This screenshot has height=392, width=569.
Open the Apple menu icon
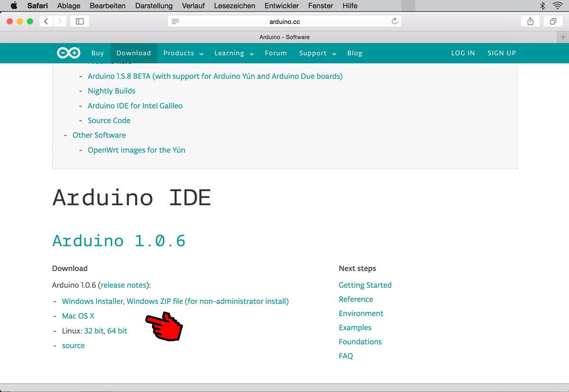tap(14, 6)
